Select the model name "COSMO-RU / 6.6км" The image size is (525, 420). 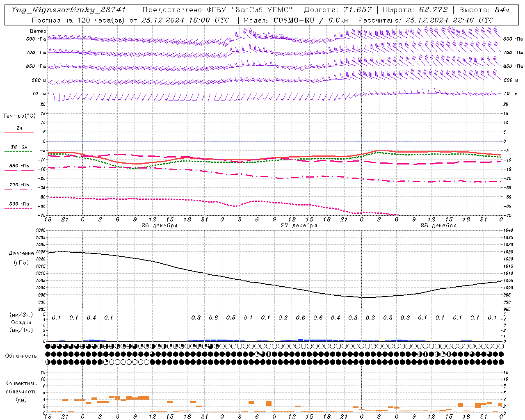311,20
